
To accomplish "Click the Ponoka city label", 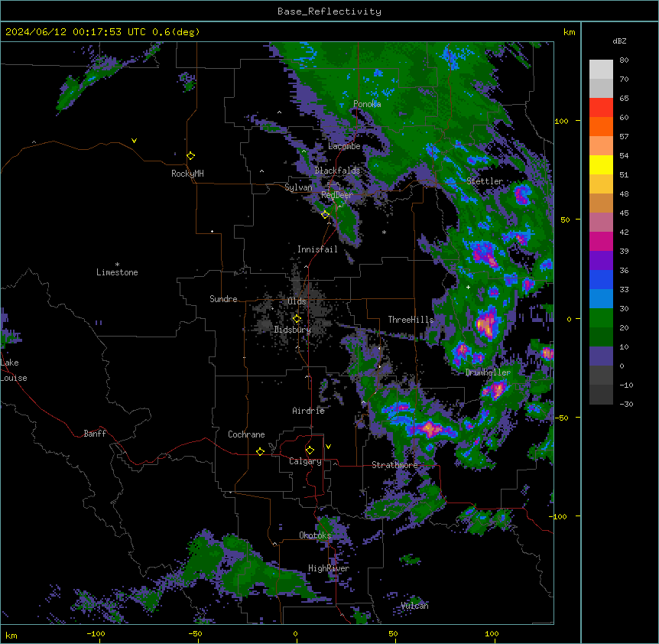I will [x=367, y=104].
